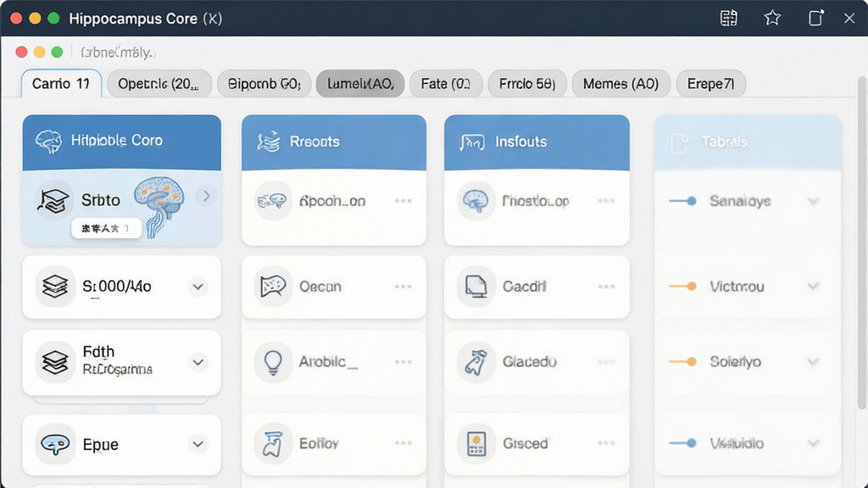Click the layers icon beside Fdth
Image resolution: width=868 pixels, height=488 pixels.
point(55,361)
